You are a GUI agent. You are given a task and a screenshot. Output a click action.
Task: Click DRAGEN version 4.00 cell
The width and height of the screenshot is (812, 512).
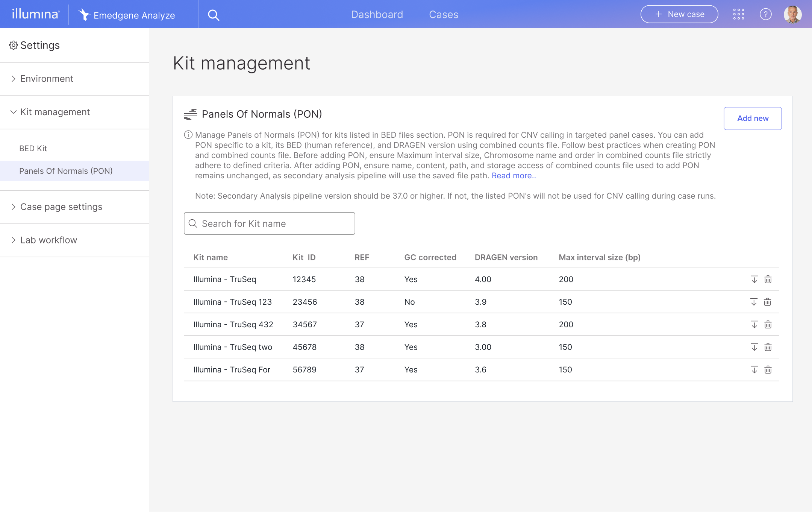point(483,279)
